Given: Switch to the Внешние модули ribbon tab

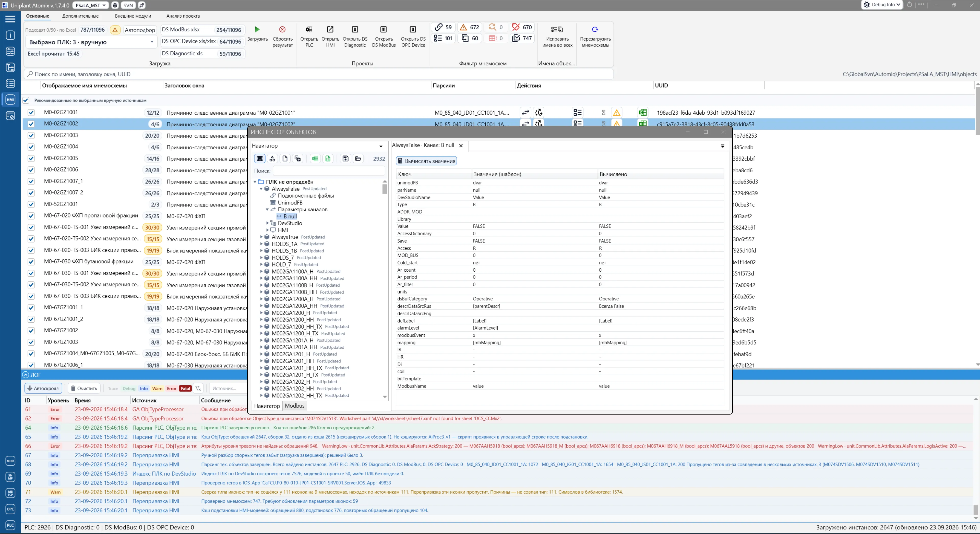Looking at the screenshot, I should [133, 16].
